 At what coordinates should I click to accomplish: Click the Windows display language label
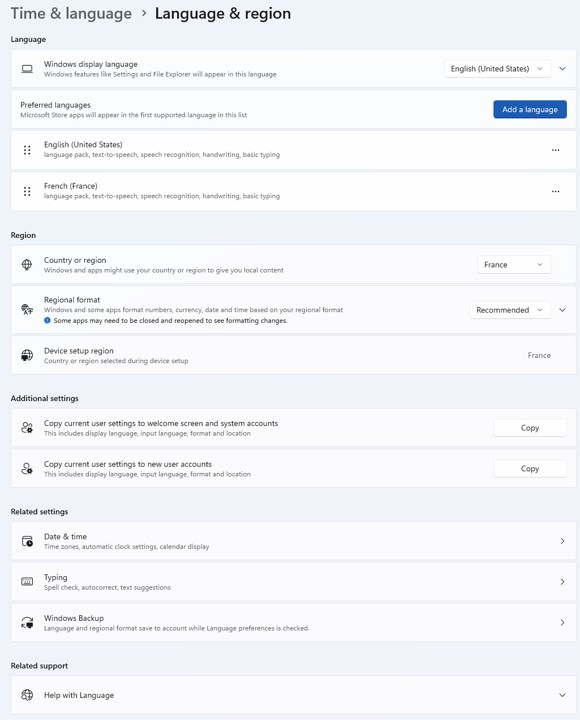click(90, 64)
